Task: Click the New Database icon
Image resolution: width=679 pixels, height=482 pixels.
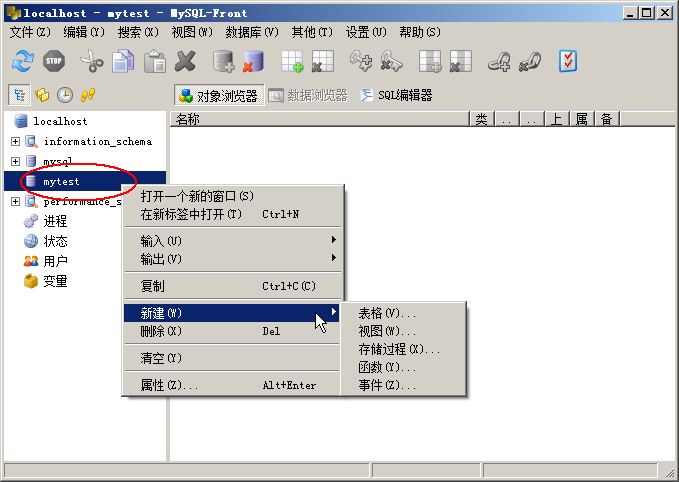Action: pos(223,61)
